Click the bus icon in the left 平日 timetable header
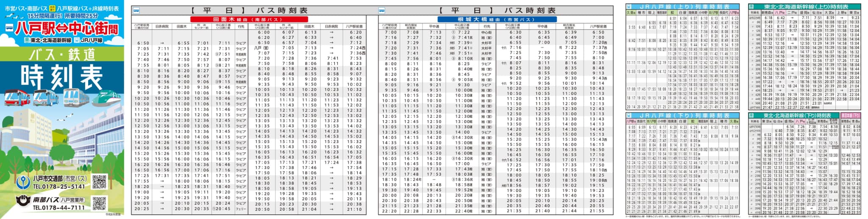The width and height of the screenshot is (868, 219). point(136,11)
